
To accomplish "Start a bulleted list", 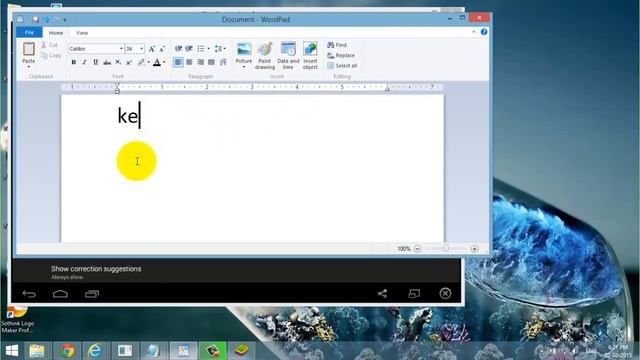I will coord(201,49).
